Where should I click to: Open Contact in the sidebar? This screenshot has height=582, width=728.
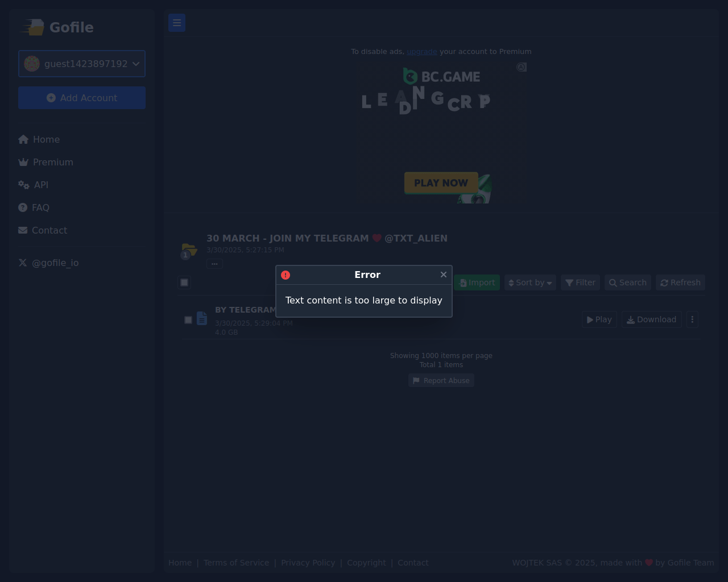coord(43,230)
